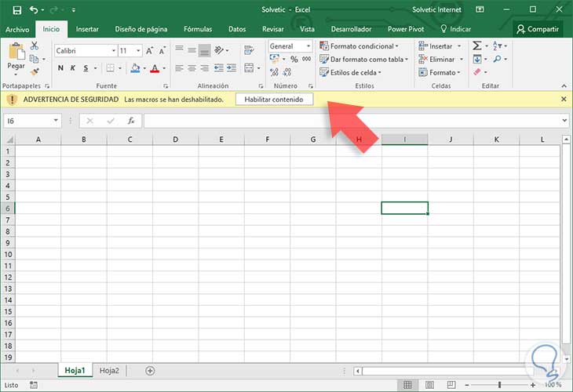
Task: Click the Cut scissors icon
Action: (x=35, y=45)
